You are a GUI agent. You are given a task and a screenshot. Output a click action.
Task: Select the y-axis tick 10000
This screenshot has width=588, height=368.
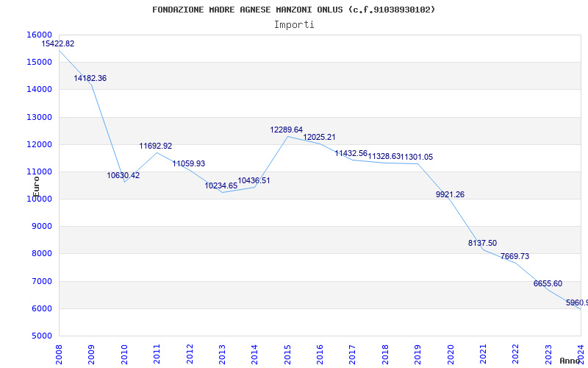coord(39,199)
